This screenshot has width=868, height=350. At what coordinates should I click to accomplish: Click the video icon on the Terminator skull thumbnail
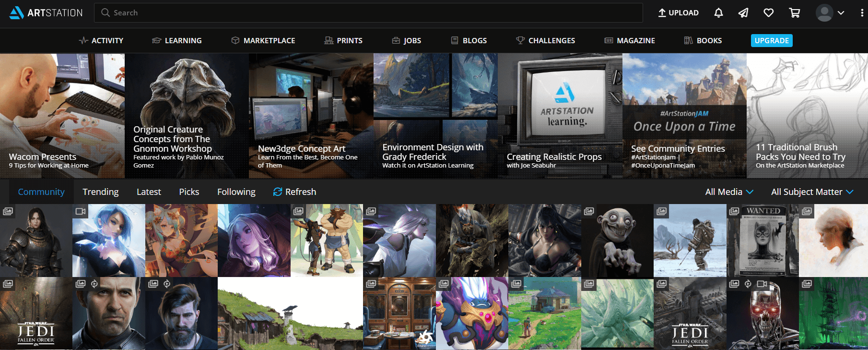click(762, 284)
